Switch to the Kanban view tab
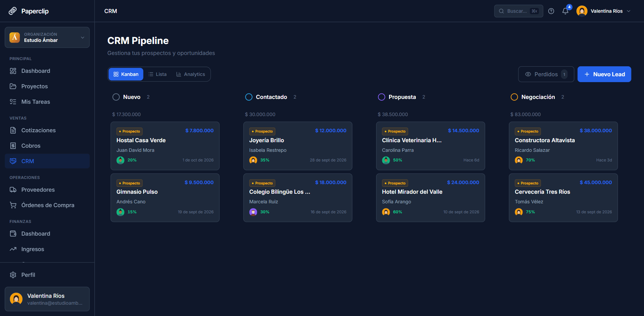The image size is (644, 316). click(126, 74)
